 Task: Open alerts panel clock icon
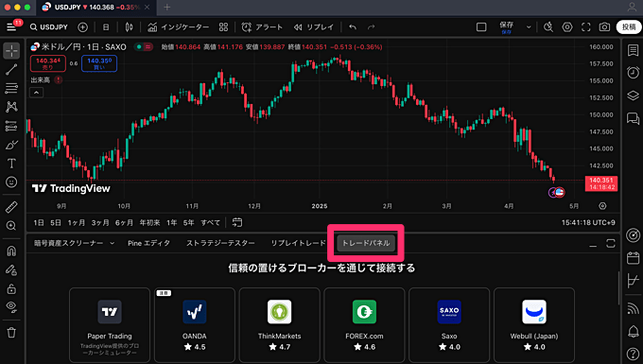coord(633,73)
